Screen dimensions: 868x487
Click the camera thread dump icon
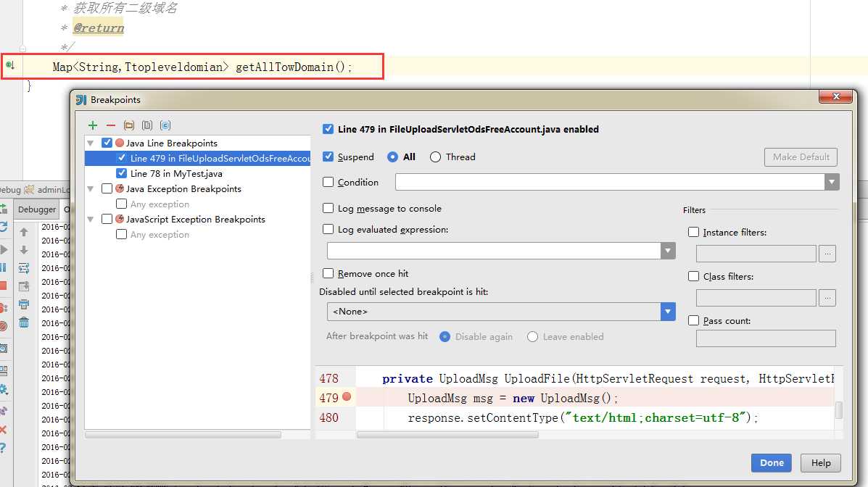tap(4, 349)
